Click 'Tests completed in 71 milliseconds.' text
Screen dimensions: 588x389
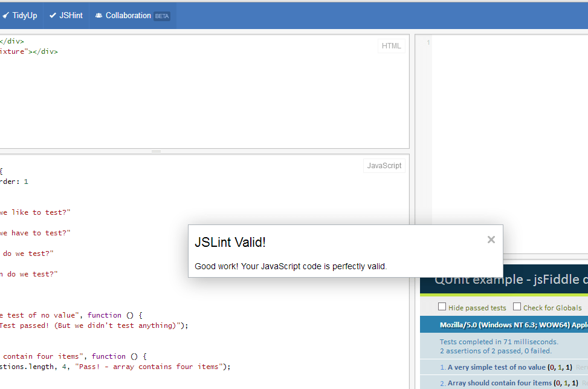point(499,342)
